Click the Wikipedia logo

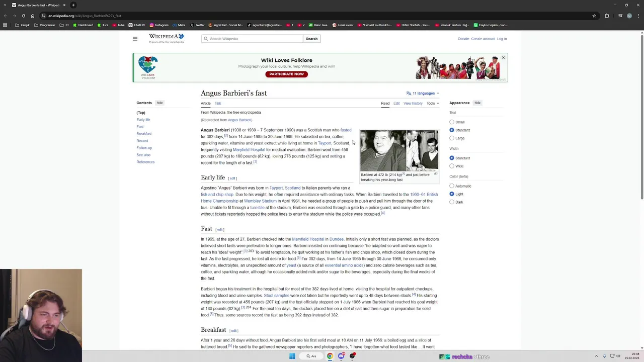(167, 38)
